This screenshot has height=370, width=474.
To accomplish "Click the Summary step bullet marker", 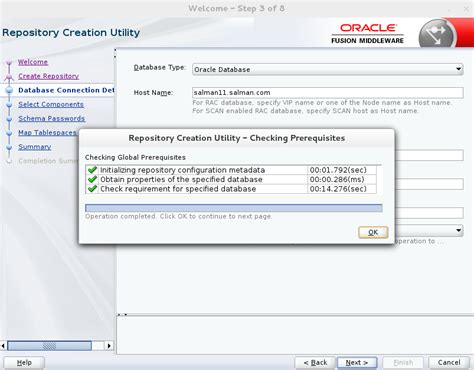I will tap(9, 147).
